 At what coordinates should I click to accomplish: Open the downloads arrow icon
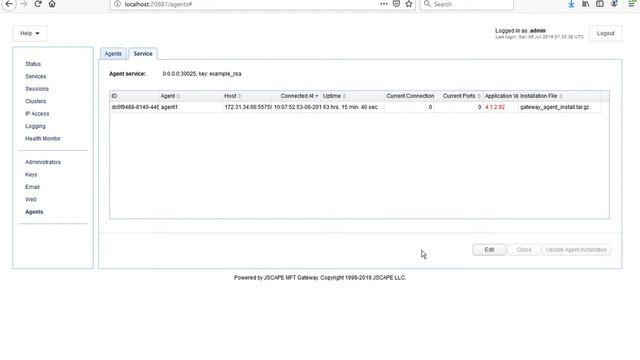point(571,4)
